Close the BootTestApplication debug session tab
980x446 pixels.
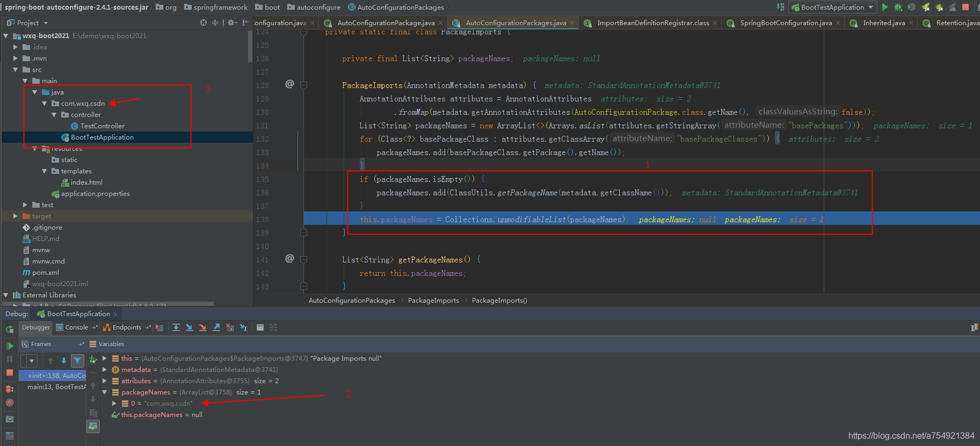pyautogui.click(x=115, y=314)
